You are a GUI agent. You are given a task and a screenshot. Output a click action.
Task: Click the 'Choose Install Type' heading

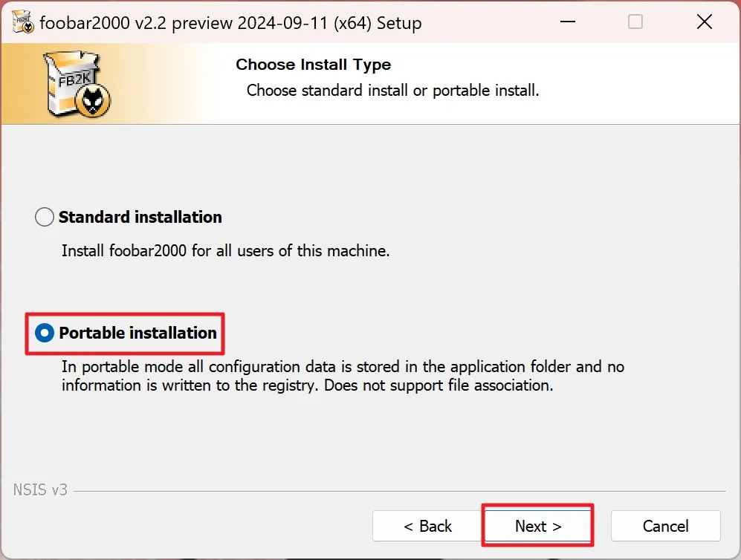click(314, 65)
